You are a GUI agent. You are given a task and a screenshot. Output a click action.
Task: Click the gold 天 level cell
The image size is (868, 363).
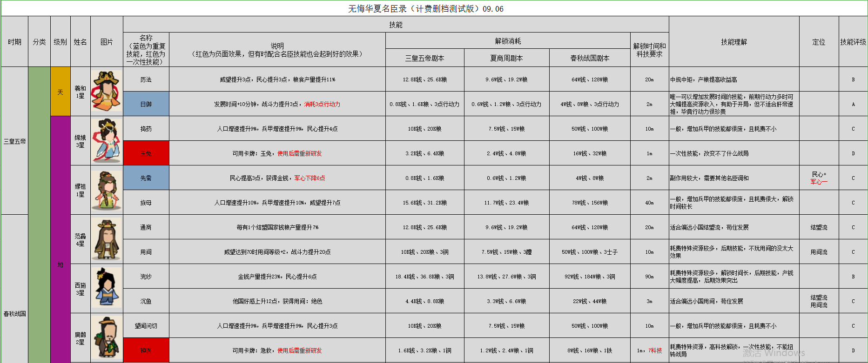(61, 92)
